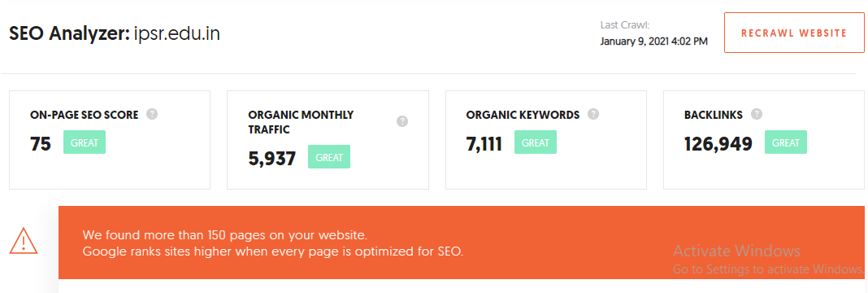Click the Recrawl Website button

794,33
